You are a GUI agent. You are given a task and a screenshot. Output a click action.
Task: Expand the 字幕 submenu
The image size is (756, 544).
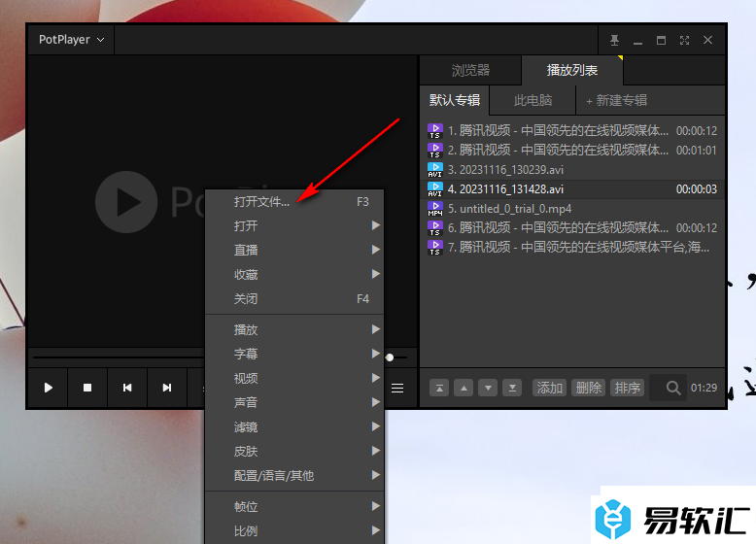pyautogui.click(x=294, y=355)
